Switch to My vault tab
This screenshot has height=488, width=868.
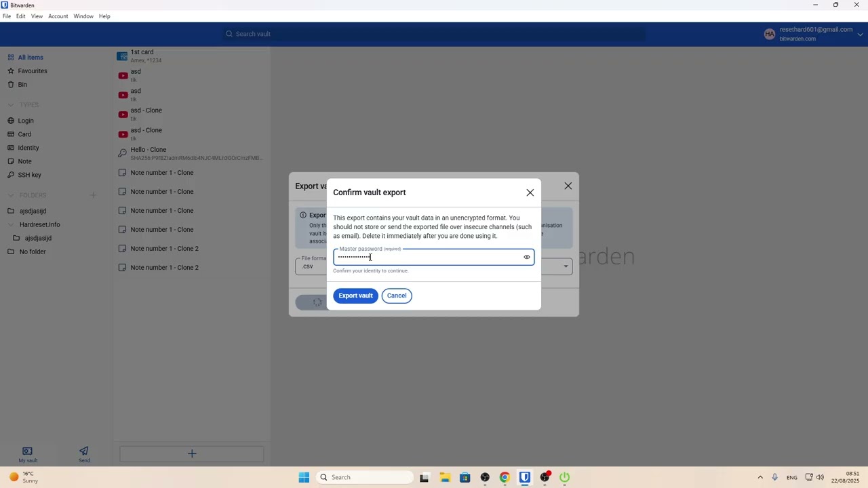click(x=28, y=455)
